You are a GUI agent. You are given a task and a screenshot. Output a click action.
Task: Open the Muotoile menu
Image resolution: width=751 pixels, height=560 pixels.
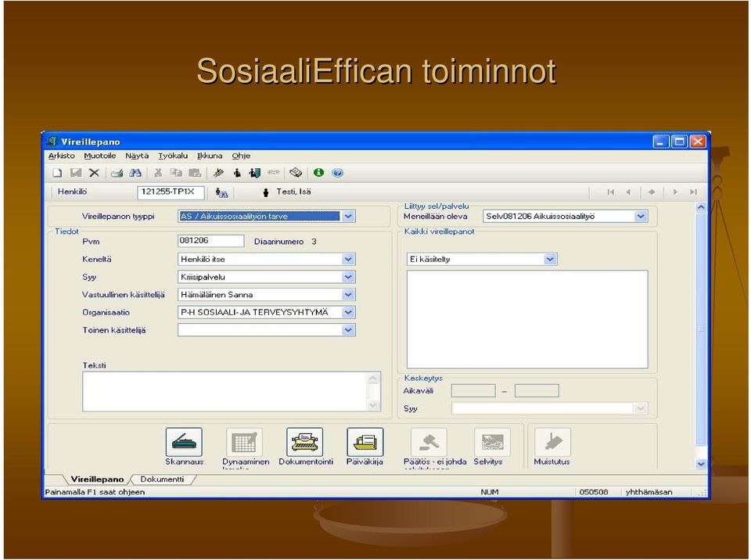pos(99,156)
